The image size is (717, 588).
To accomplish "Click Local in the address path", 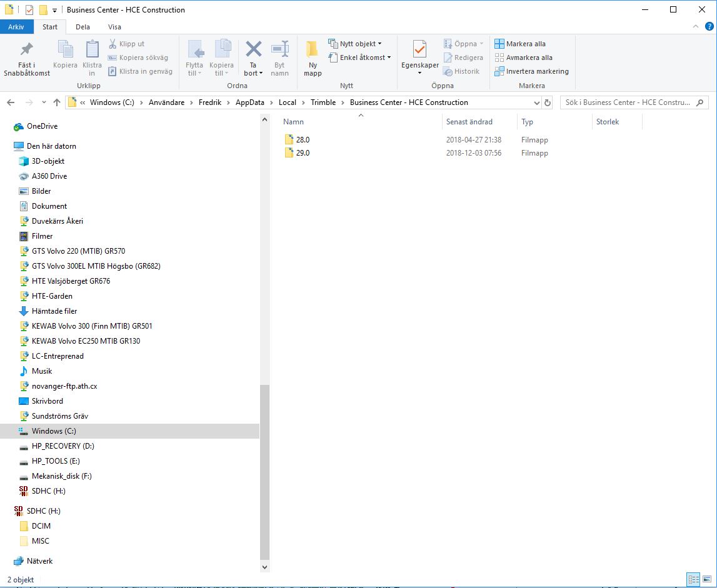I will [287, 102].
